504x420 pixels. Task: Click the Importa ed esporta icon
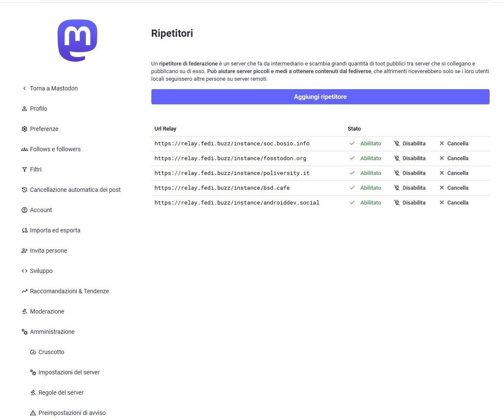(24, 230)
